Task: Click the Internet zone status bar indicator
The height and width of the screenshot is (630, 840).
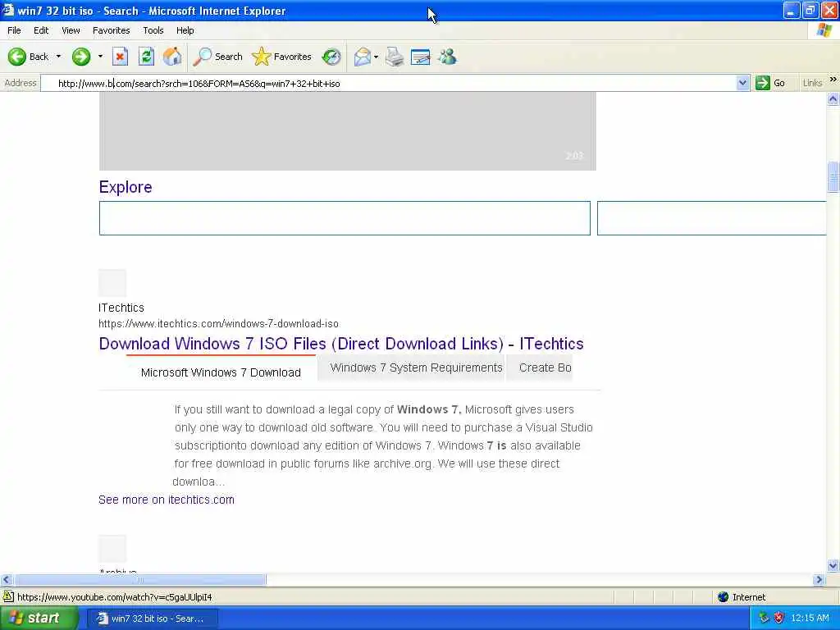Action: 742,597
